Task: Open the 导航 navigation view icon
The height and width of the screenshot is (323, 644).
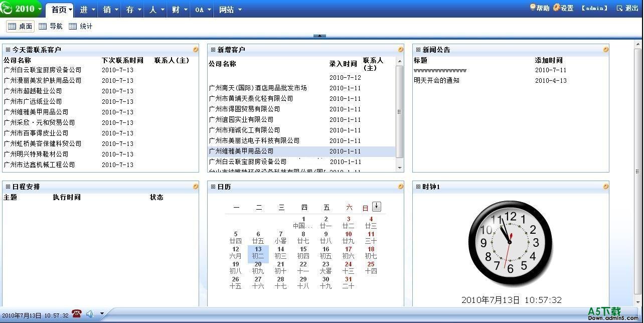Action: pos(51,27)
